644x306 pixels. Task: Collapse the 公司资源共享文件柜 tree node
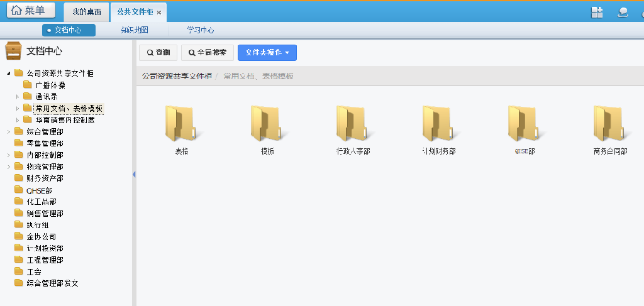pyautogui.click(x=9, y=74)
